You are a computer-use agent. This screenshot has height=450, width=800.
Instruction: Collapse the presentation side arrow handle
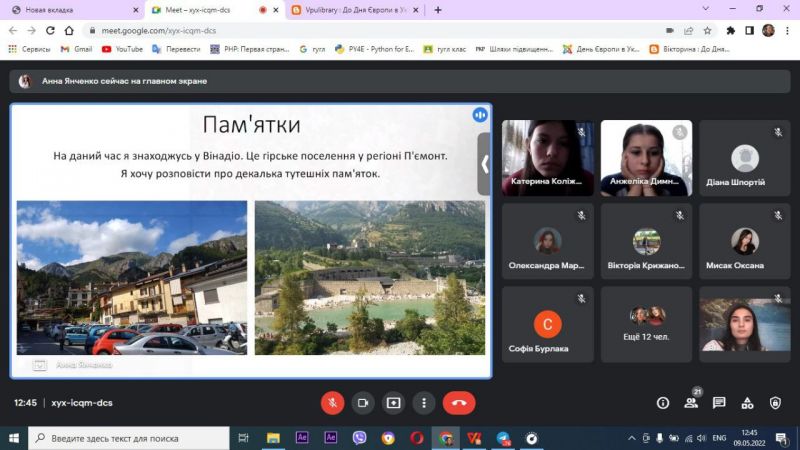(484, 164)
